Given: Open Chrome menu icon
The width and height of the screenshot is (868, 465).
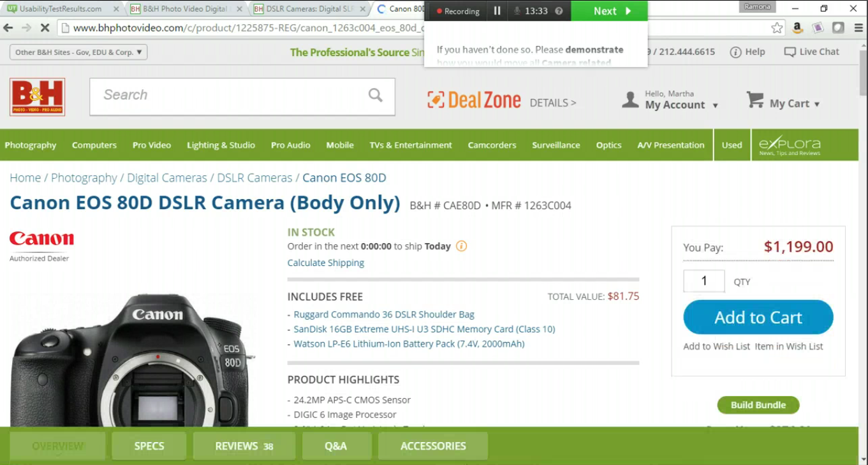Looking at the screenshot, I should [858, 28].
